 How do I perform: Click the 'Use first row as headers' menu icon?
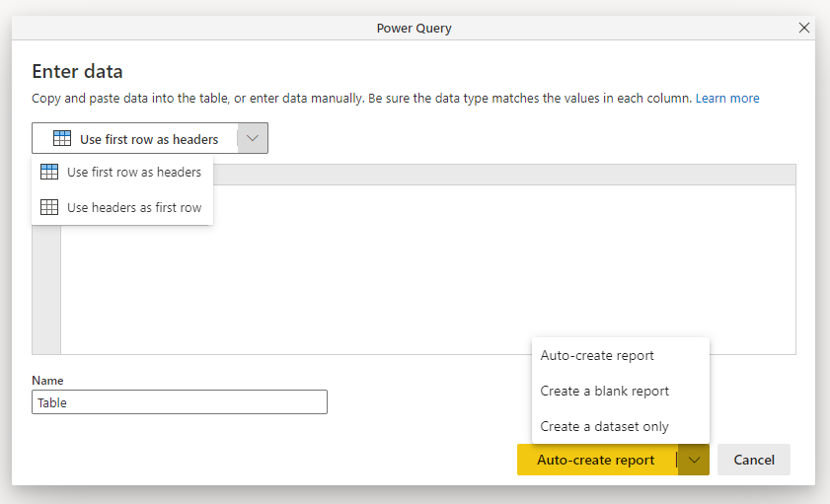click(48, 172)
